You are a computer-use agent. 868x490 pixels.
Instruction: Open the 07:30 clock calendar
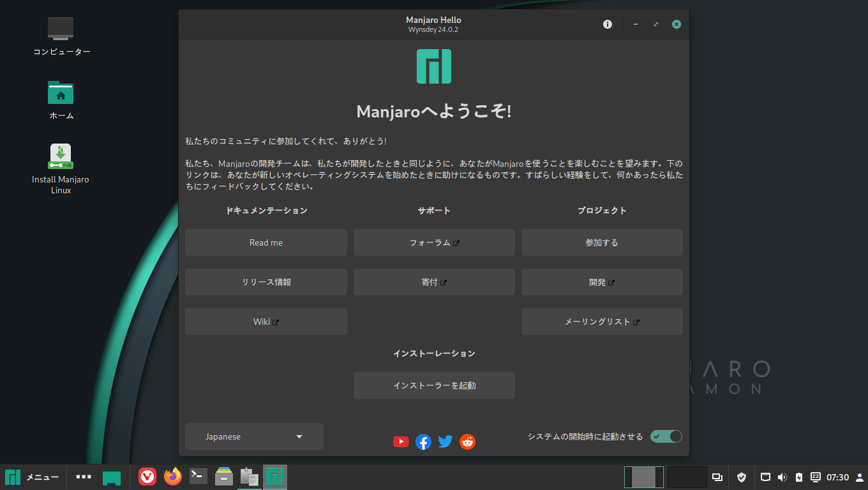[x=837, y=477]
